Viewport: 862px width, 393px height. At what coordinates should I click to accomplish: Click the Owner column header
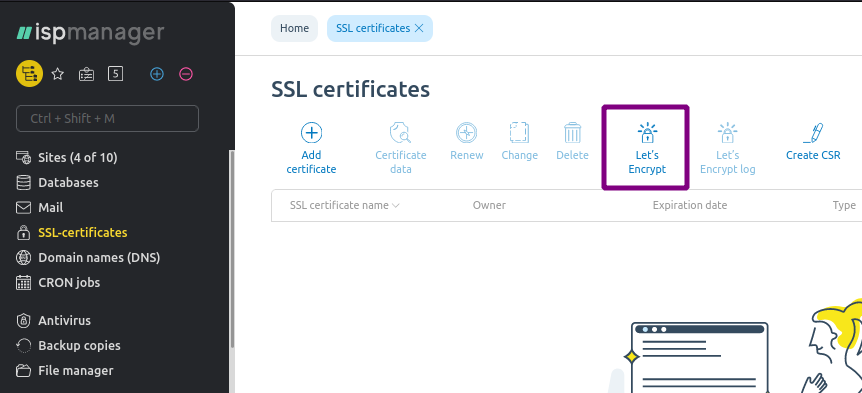coord(489,205)
